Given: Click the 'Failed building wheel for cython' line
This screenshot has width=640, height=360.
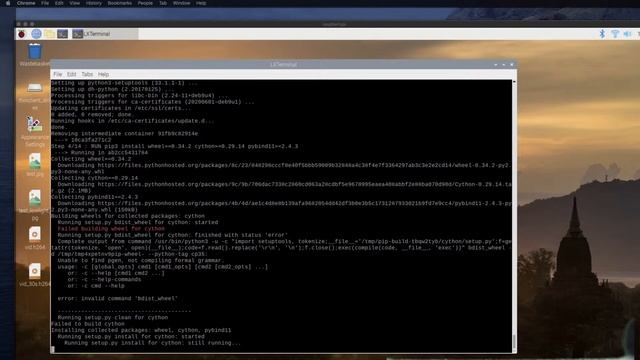Looking at the screenshot, I should (x=111, y=229).
